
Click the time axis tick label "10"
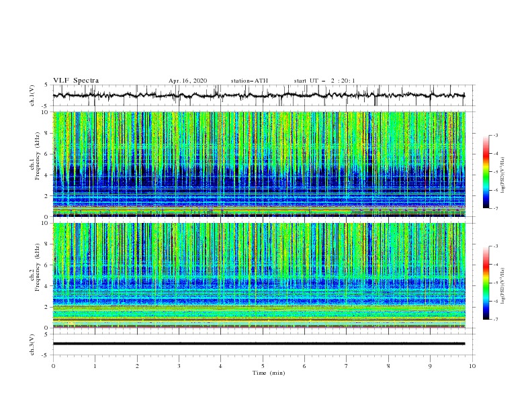pos(472,366)
